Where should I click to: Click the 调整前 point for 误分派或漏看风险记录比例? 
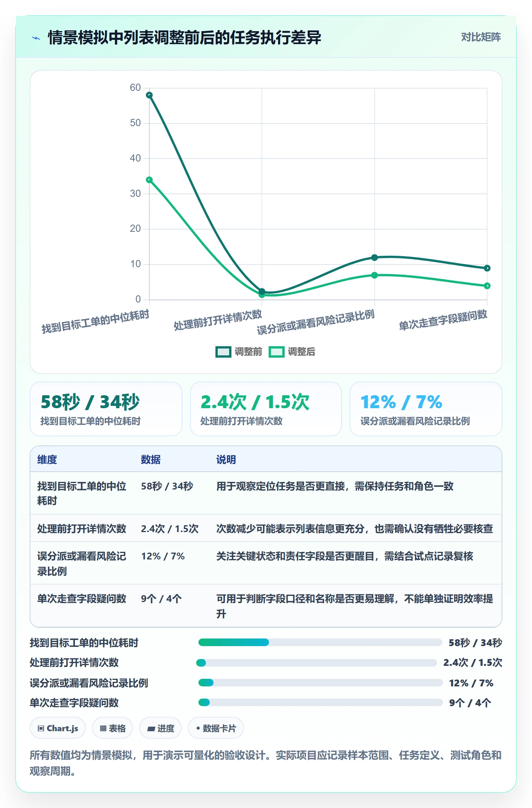[x=374, y=257]
